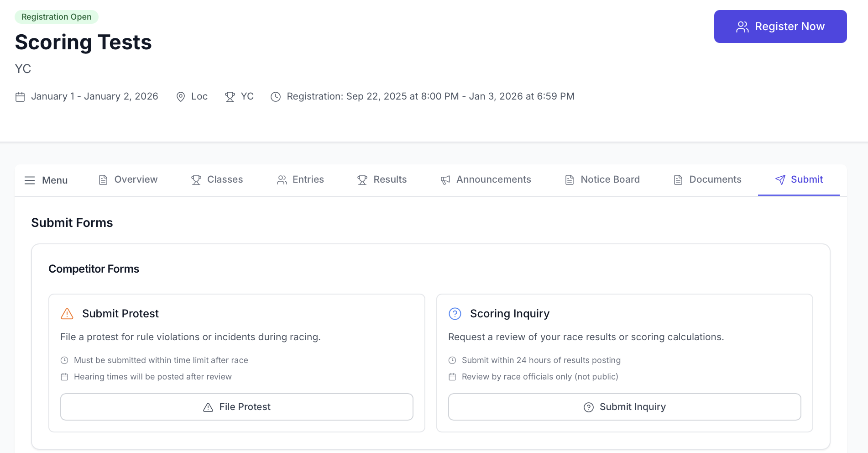Open the hamburger Menu
This screenshot has height=453, width=868.
45,180
